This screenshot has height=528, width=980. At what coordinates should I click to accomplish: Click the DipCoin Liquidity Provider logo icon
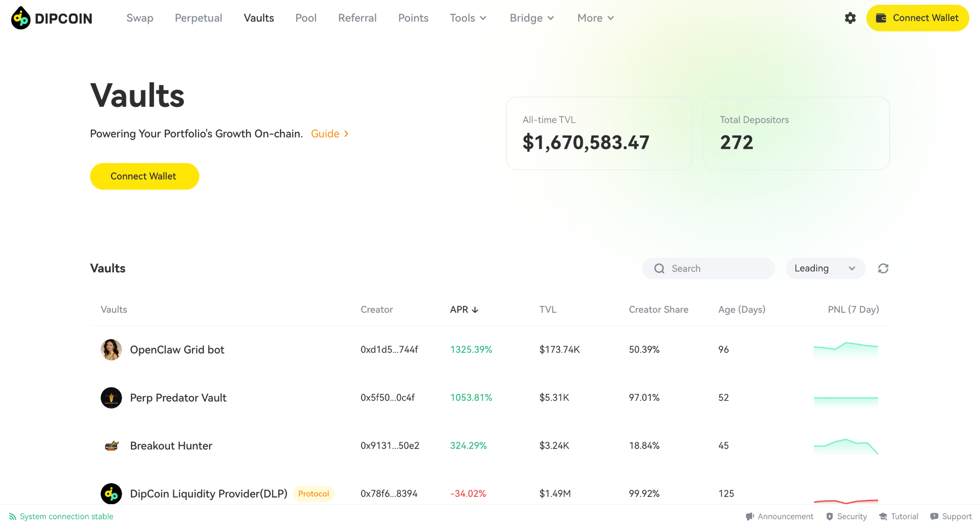coord(111,494)
